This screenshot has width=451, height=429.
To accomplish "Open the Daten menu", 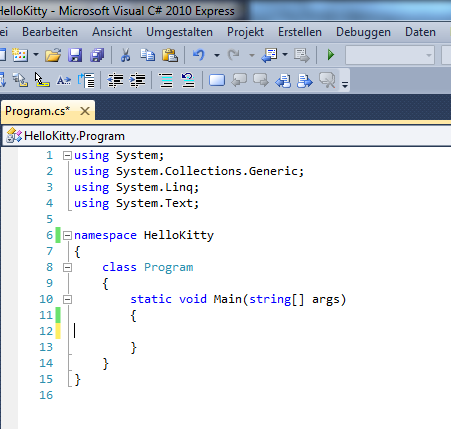I will 420,32.
